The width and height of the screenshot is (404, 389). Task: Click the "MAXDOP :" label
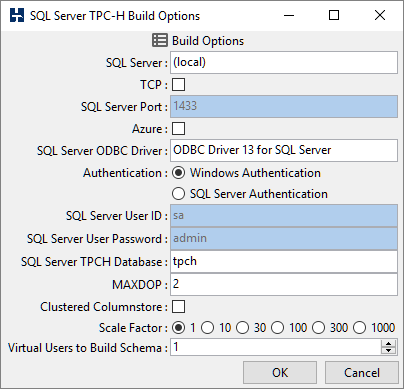(x=140, y=284)
